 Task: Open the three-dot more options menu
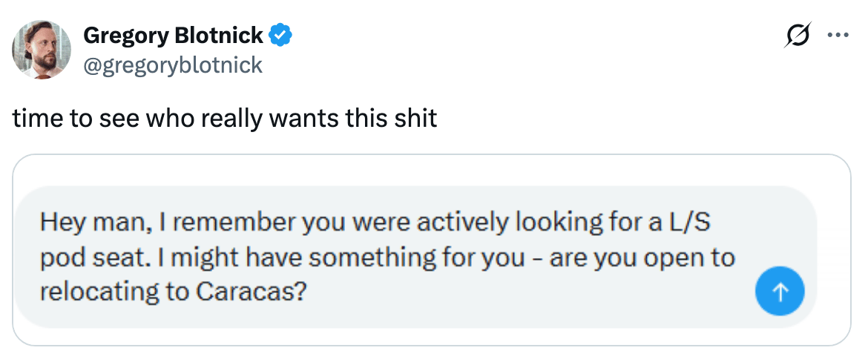838,36
